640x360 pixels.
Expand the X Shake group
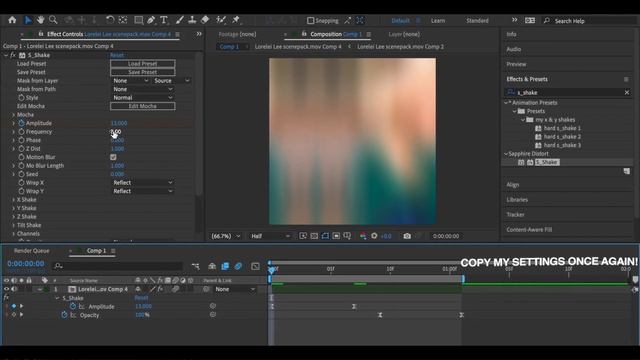click(x=13, y=200)
